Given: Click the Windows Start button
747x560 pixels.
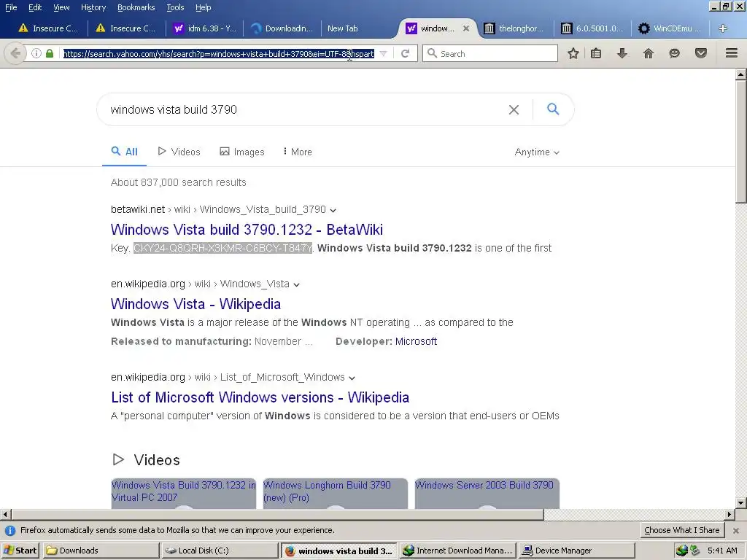Looking at the screenshot, I should tap(20, 551).
